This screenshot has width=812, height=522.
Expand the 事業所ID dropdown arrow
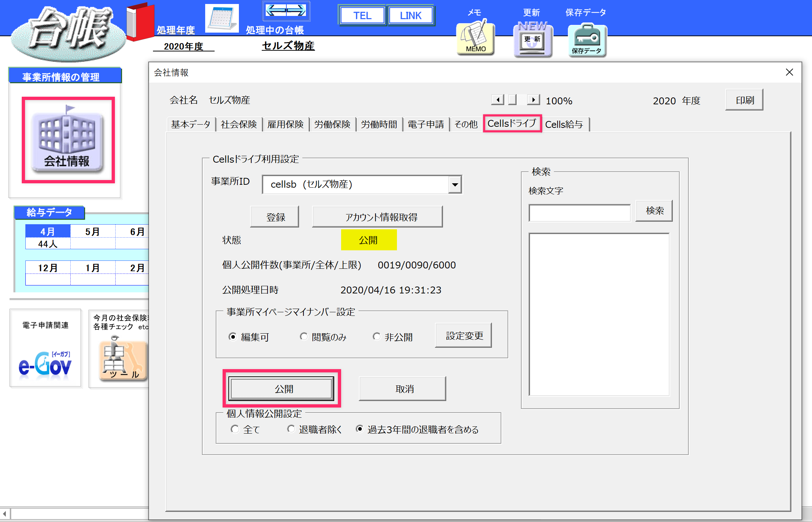click(455, 185)
